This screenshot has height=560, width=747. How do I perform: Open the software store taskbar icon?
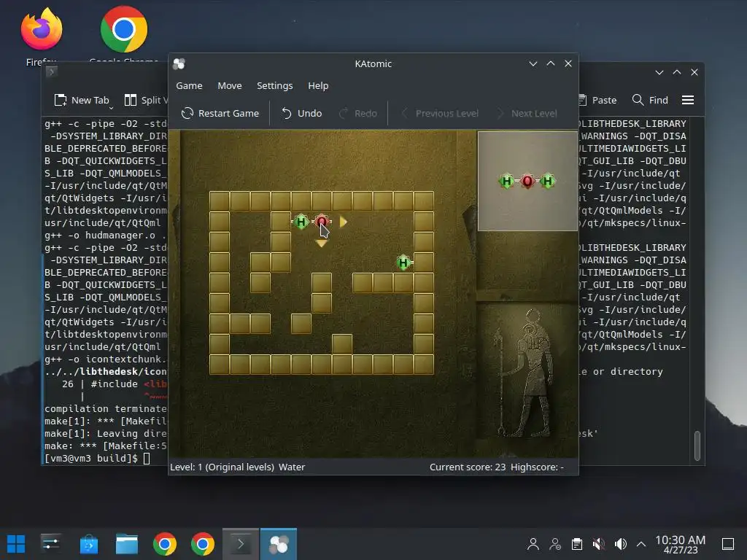coord(88,544)
